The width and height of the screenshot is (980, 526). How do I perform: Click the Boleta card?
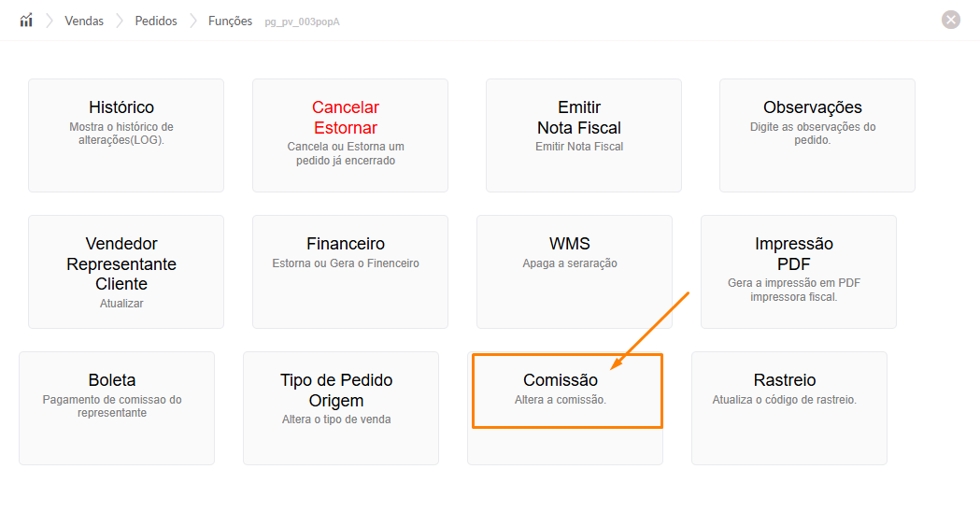coord(117,408)
